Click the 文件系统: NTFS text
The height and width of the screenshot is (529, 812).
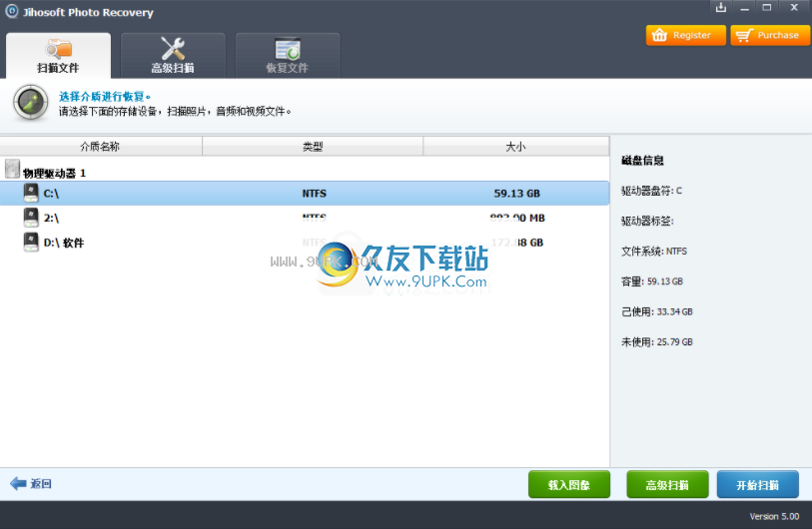(x=654, y=252)
